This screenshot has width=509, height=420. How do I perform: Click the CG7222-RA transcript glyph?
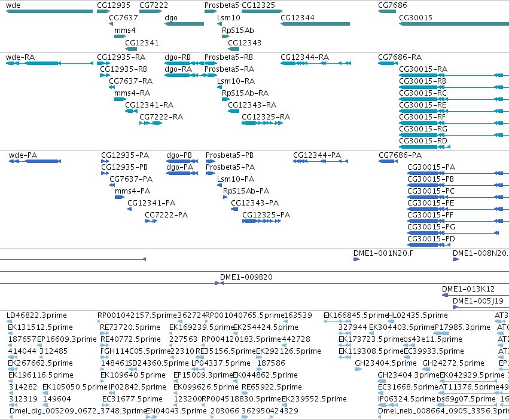click(151, 123)
